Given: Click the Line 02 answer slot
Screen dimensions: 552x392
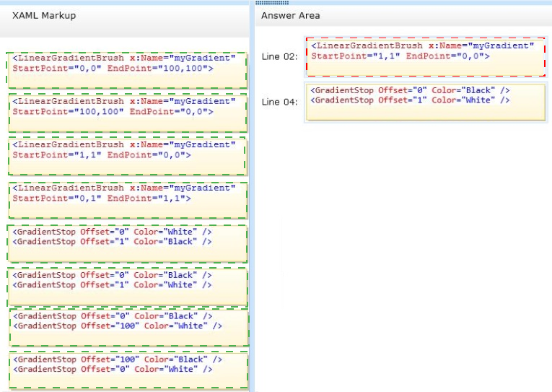Looking at the screenshot, I should 426,57.
